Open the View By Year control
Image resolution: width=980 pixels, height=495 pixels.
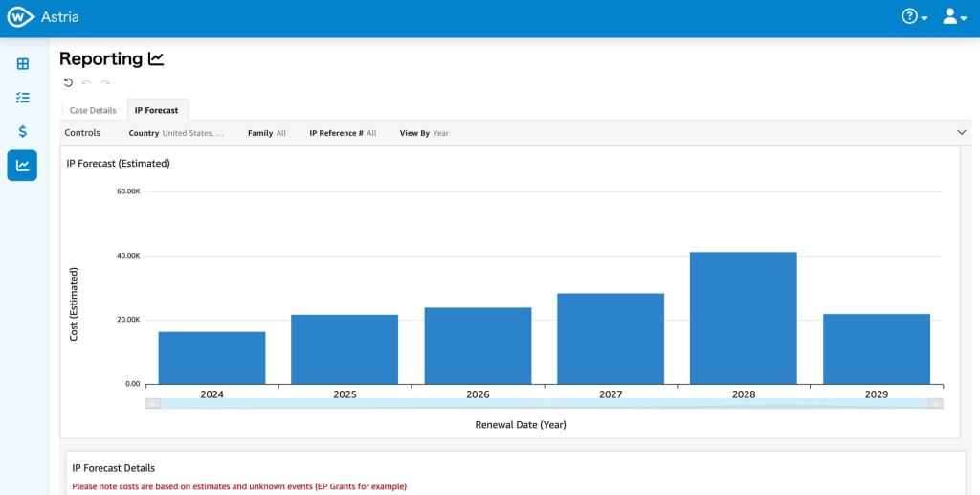click(424, 133)
